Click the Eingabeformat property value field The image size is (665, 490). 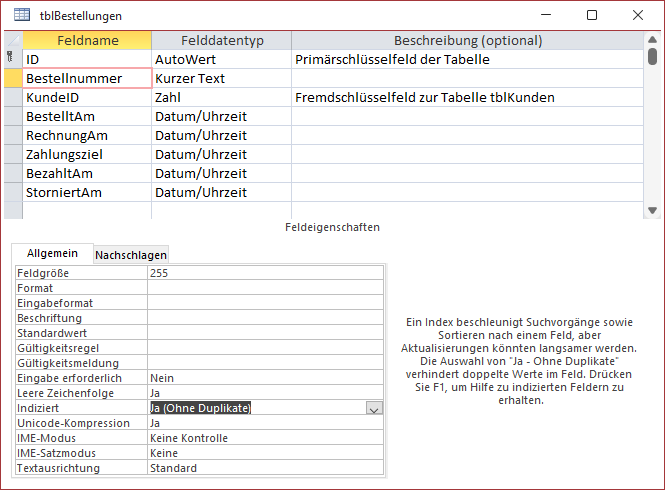coord(265,303)
